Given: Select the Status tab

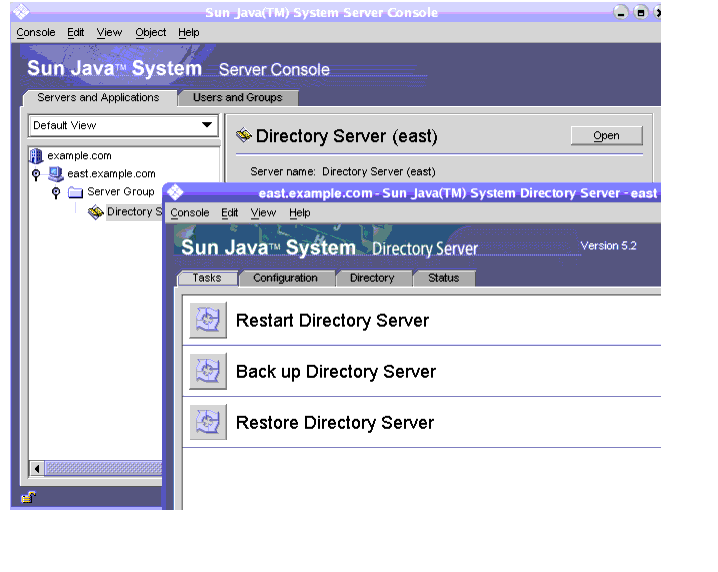Looking at the screenshot, I should (x=444, y=278).
